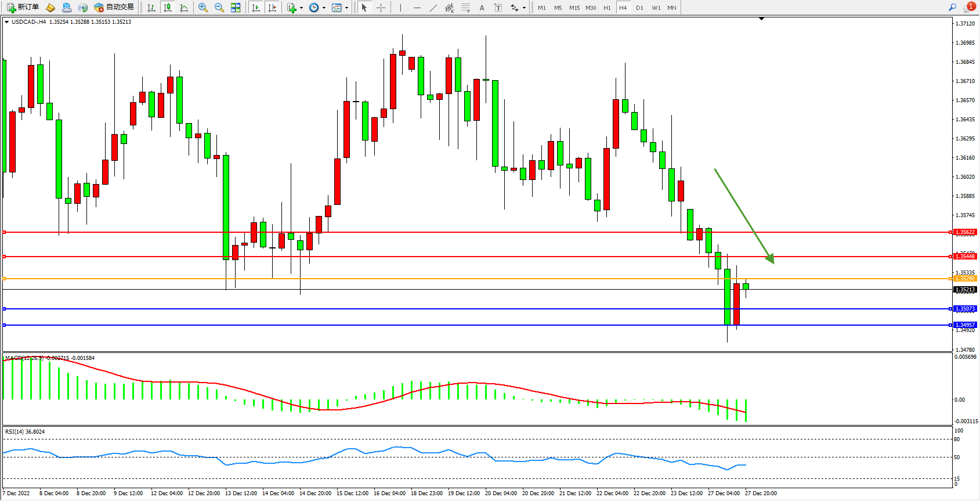Click the orange horizontal line price label 1.35290
980x501 pixels.
click(x=965, y=279)
